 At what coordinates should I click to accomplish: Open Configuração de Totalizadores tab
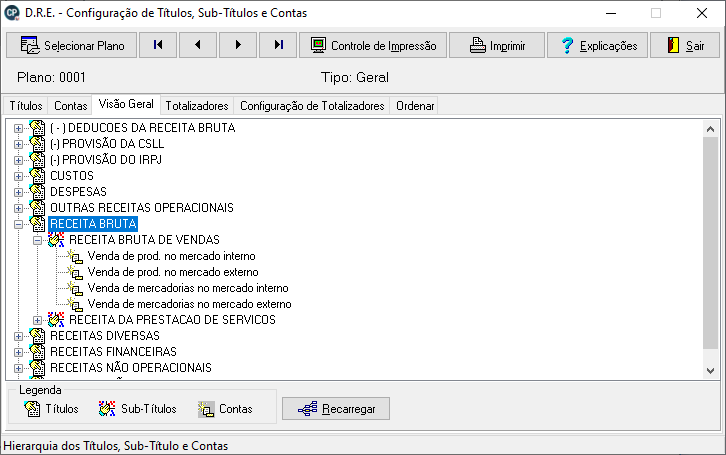[312, 106]
